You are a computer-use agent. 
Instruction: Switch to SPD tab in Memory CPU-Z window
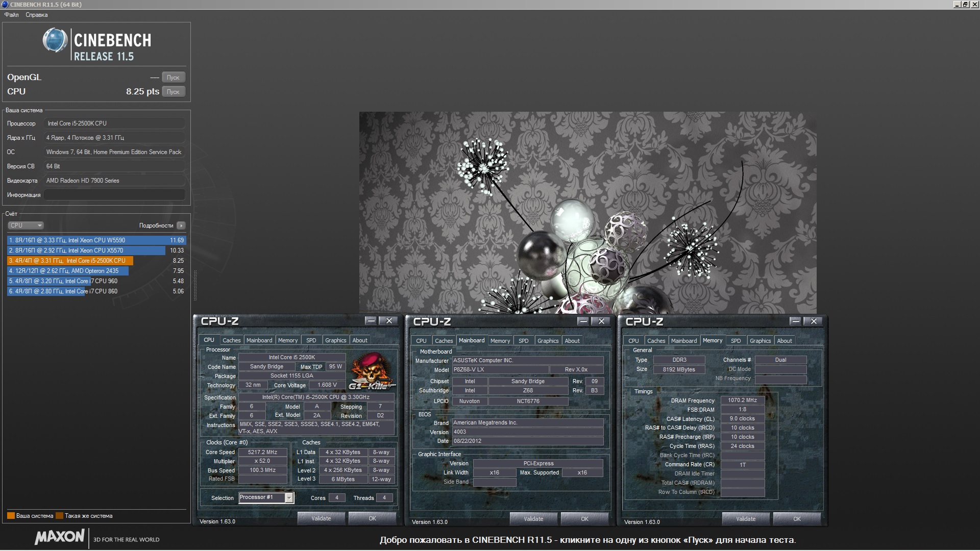[x=736, y=341]
